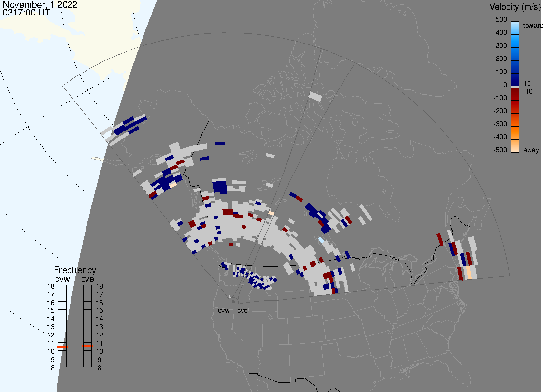Click the cvw heading above frequency bar
The image size is (543, 392).
[62, 279]
